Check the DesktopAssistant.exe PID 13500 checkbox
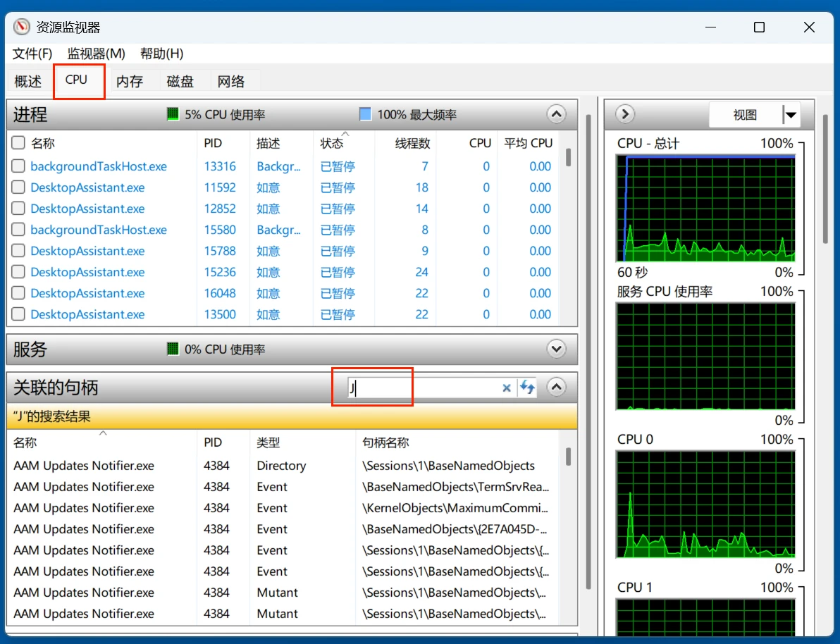 [x=18, y=314]
